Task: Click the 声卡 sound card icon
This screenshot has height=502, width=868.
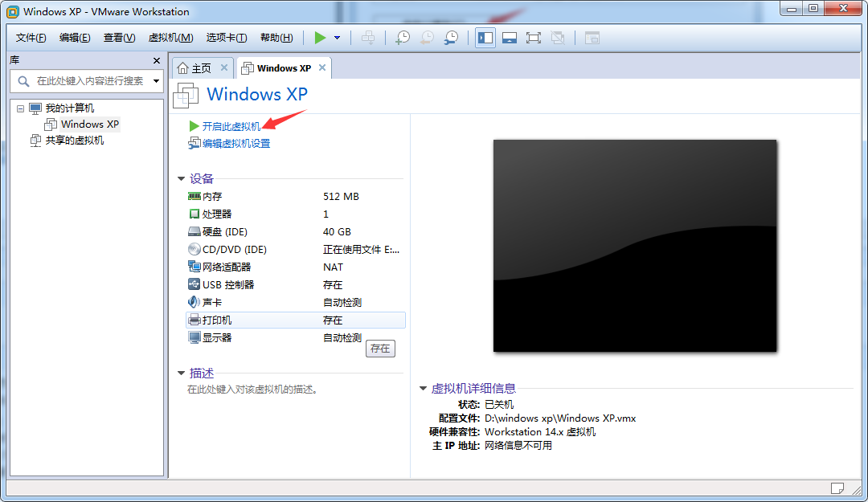Action: [194, 302]
